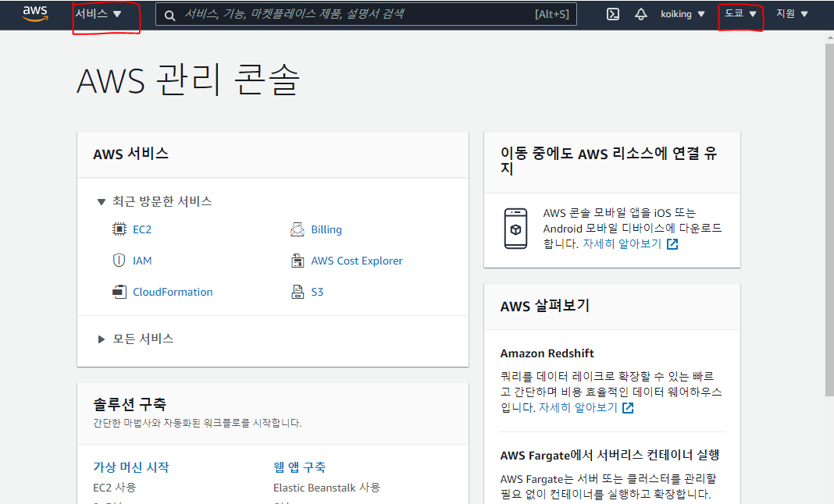This screenshot has height=504, width=834.
Task: Click the EC2 사용 text
Action: 114,488
